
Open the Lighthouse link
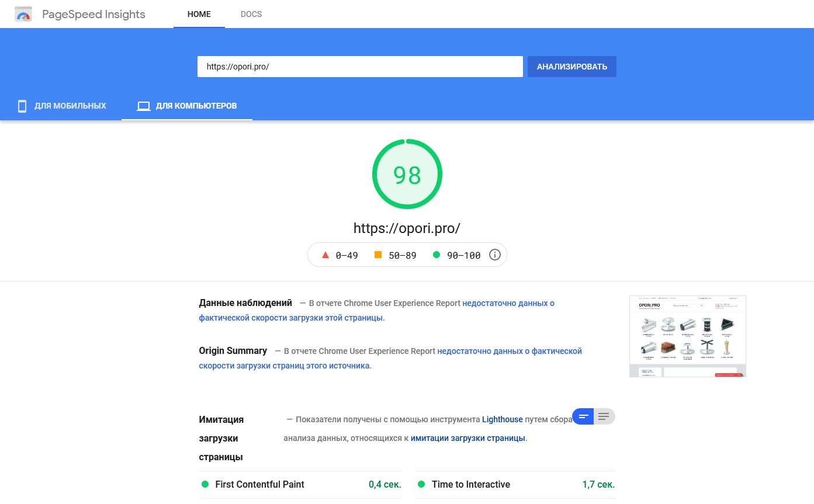pyautogui.click(x=503, y=419)
